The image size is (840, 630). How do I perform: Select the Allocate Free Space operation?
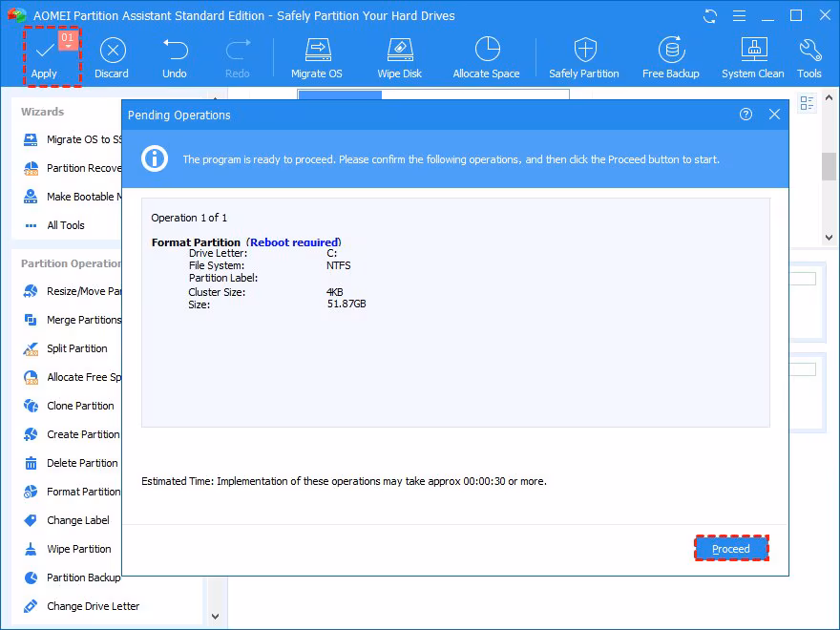pyautogui.click(x=73, y=377)
